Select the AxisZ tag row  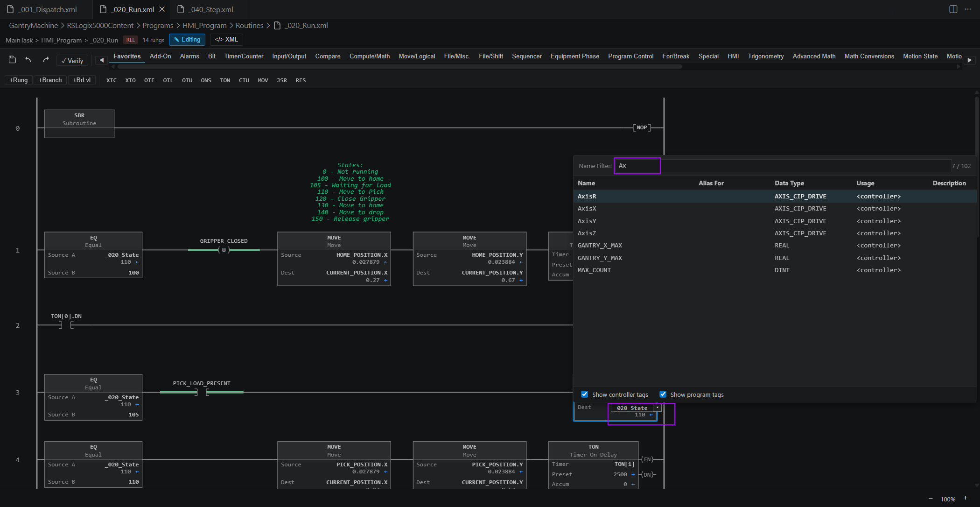(x=775, y=233)
